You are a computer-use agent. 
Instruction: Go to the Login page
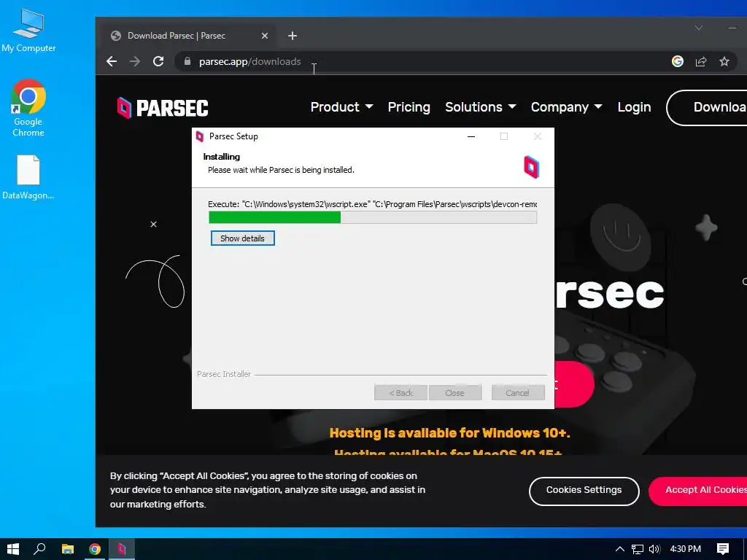(x=634, y=107)
